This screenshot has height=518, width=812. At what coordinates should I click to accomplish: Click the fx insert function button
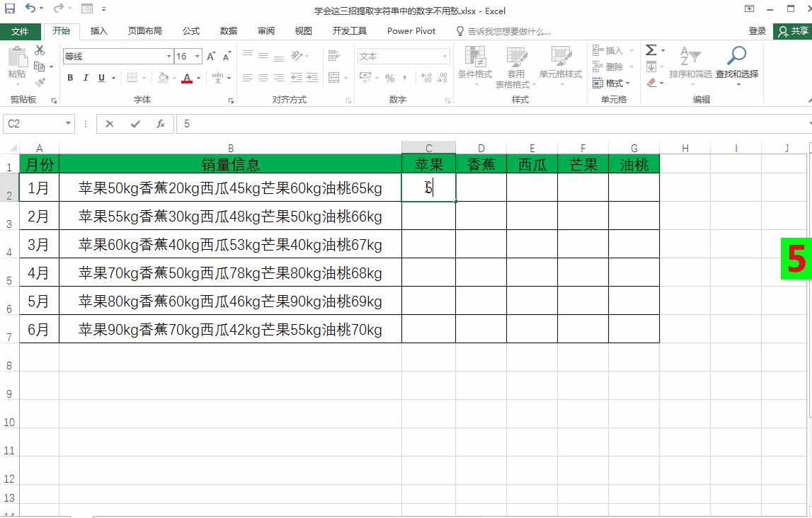pos(161,123)
